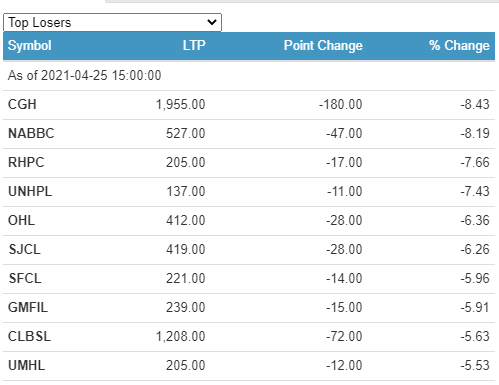Open the CLBSL stock symbol
The width and height of the screenshot is (499, 385).
(x=29, y=337)
